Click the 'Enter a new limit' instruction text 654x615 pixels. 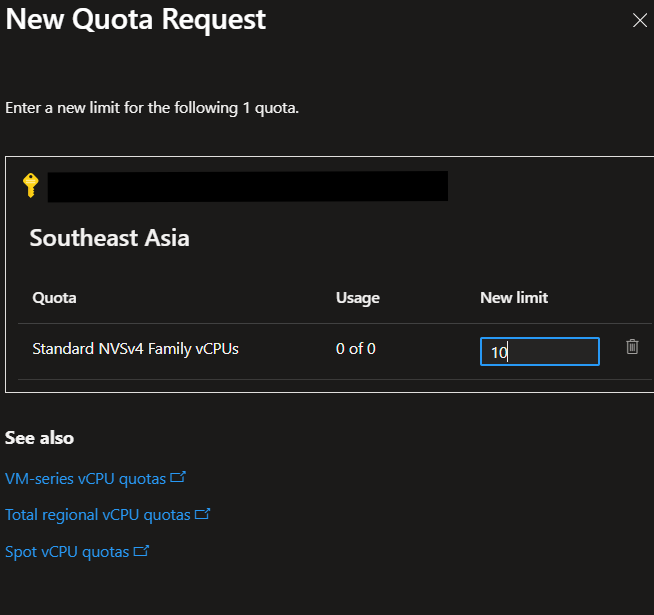152,107
